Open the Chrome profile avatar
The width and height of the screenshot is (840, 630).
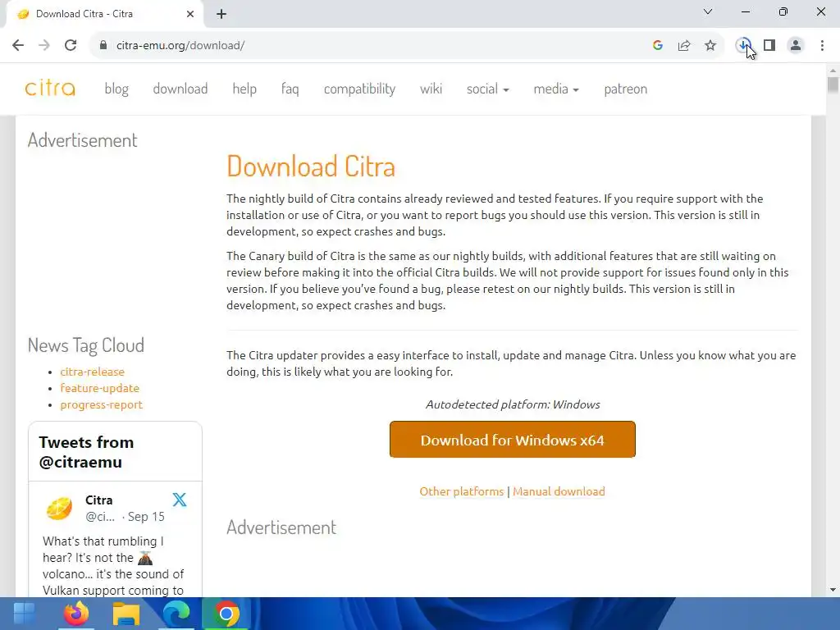pos(796,46)
